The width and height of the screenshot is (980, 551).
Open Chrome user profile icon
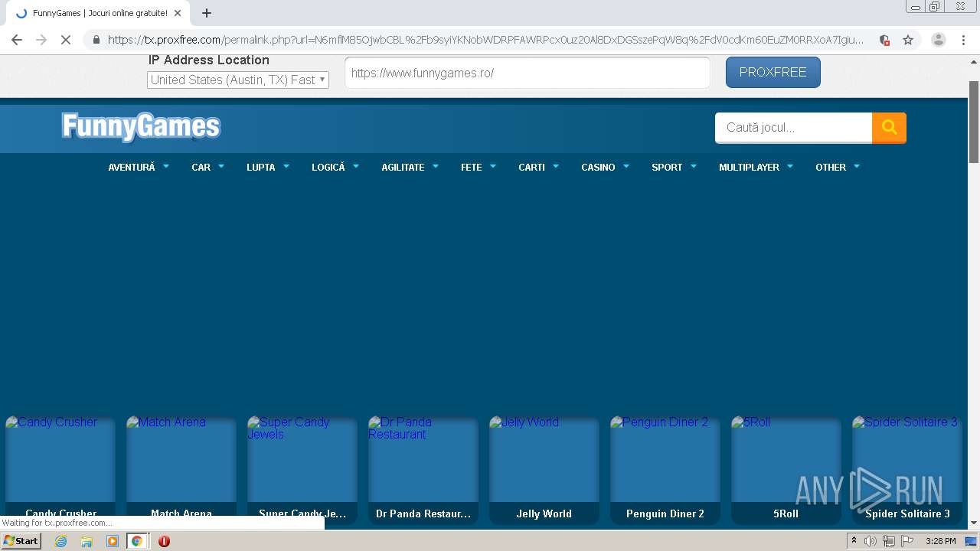pos(939,40)
